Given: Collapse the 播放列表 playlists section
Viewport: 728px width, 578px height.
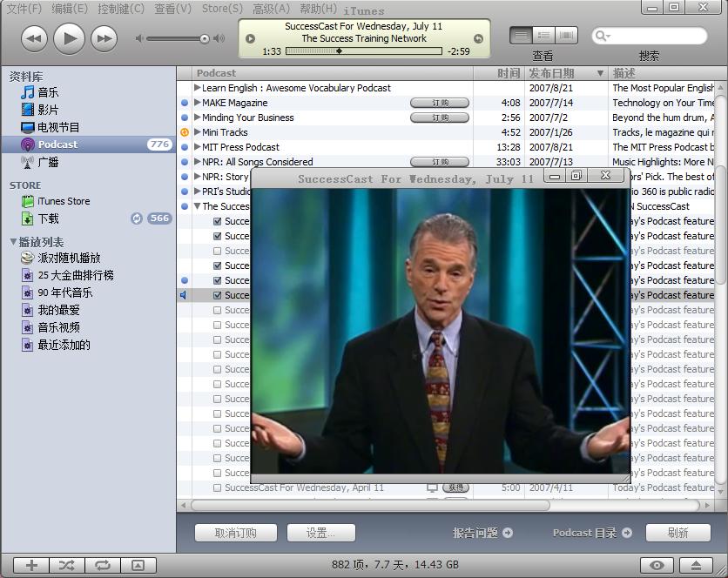Looking at the screenshot, I should pos(13,241).
